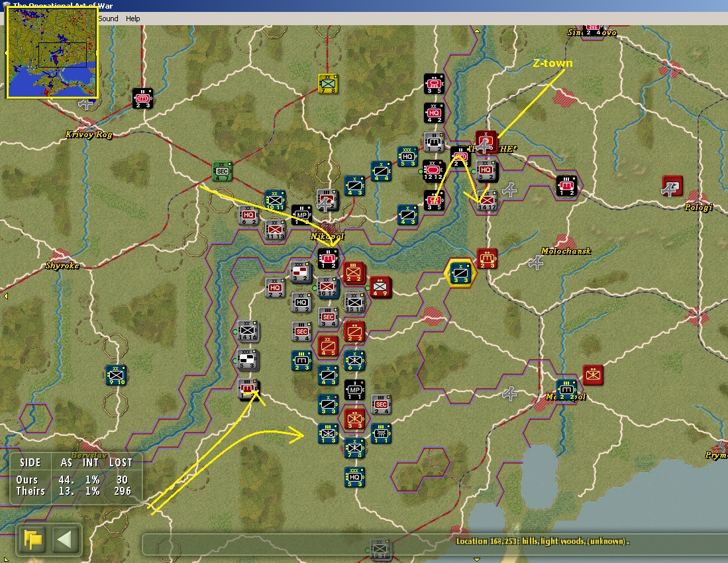The image size is (728, 563).
Task: Select the blue brigade rated 6-7
Action: click(x=354, y=360)
